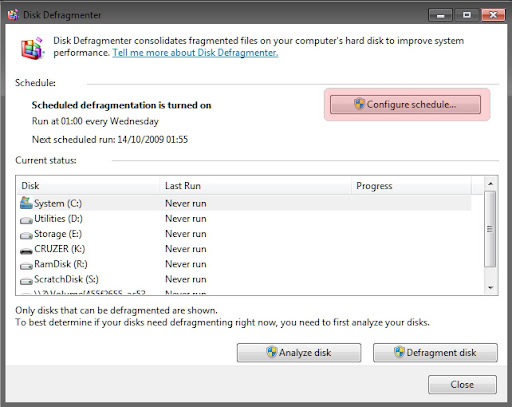
Task: Click Never run status for ScratchDisk (S:)
Action: point(186,279)
